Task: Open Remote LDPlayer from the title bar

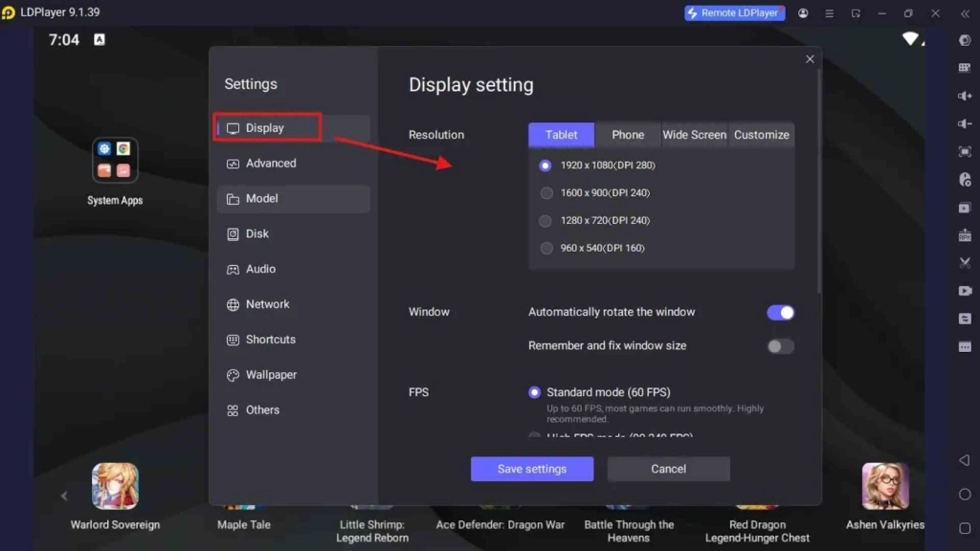Action: 734,12
